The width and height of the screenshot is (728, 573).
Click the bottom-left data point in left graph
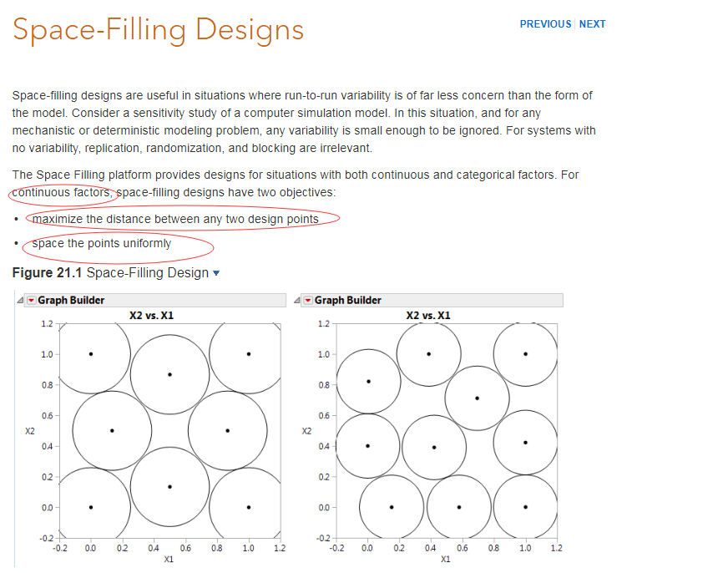(90, 506)
